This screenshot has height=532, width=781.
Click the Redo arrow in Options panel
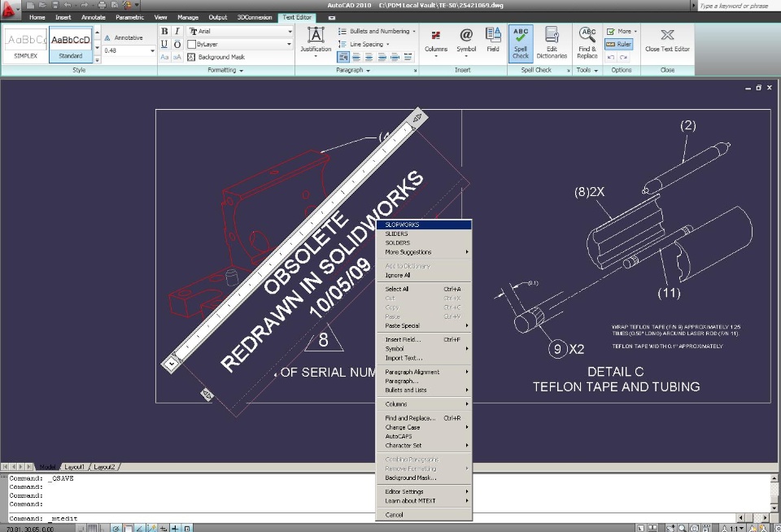(x=623, y=57)
